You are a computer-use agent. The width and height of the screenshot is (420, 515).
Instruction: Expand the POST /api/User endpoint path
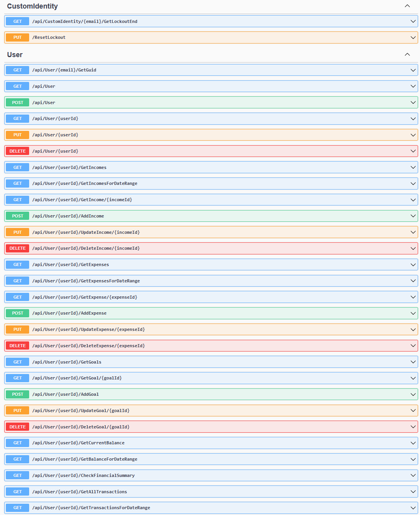pyautogui.click(x=44, y=103)
